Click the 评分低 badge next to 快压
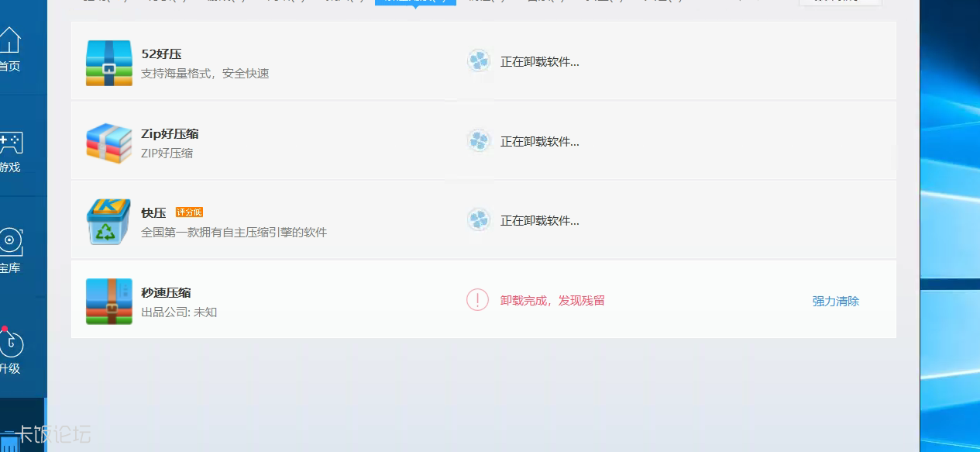 190,212
